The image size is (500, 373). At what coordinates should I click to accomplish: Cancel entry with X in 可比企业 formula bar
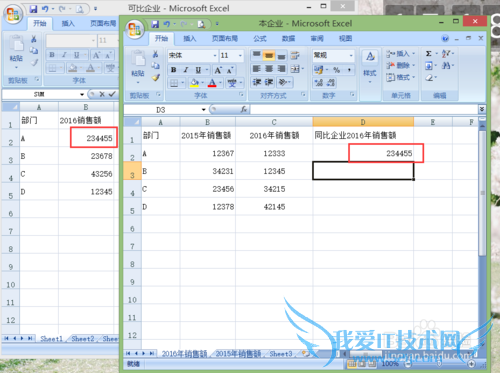click(x=102, y=94)
